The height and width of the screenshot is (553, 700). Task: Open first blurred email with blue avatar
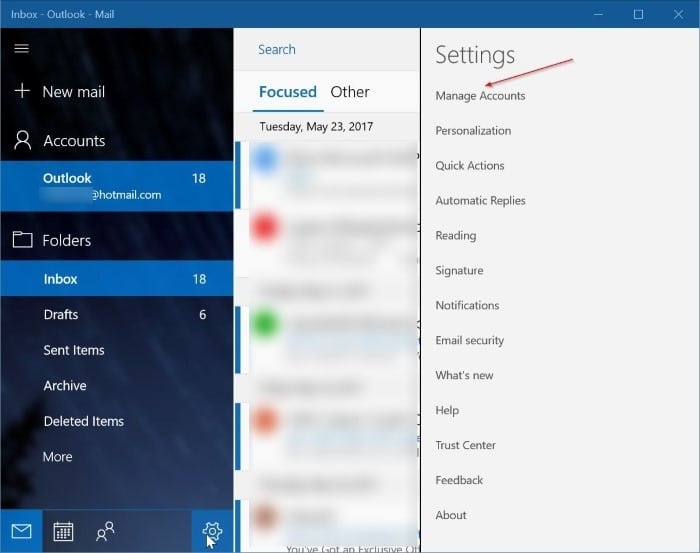(x=327, y=175)
